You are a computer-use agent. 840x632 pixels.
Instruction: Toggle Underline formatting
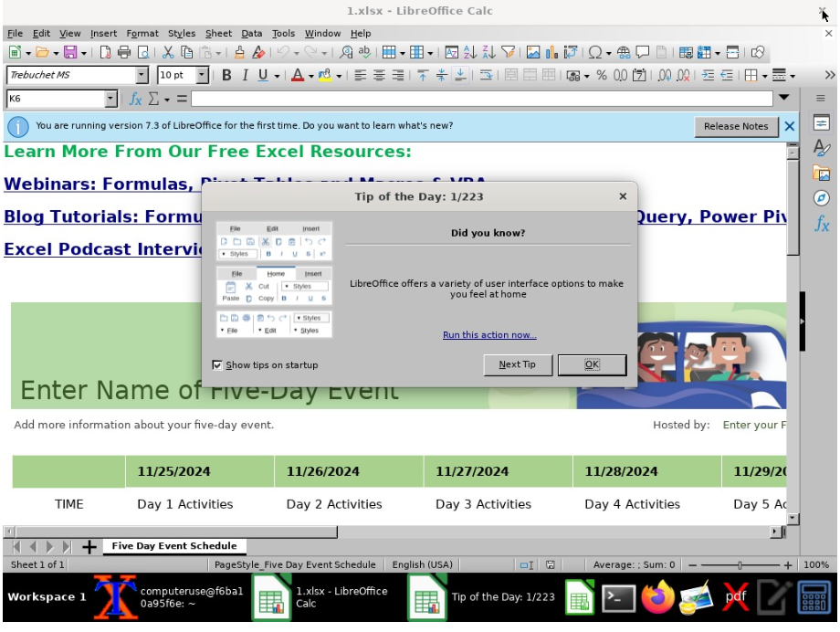click(x=263, y=75)
